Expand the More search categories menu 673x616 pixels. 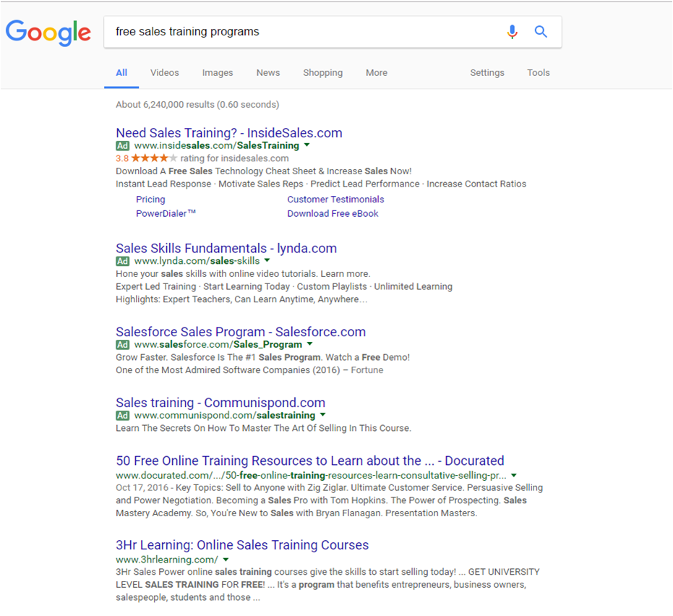pyautogui.click(x=376, y=73)
